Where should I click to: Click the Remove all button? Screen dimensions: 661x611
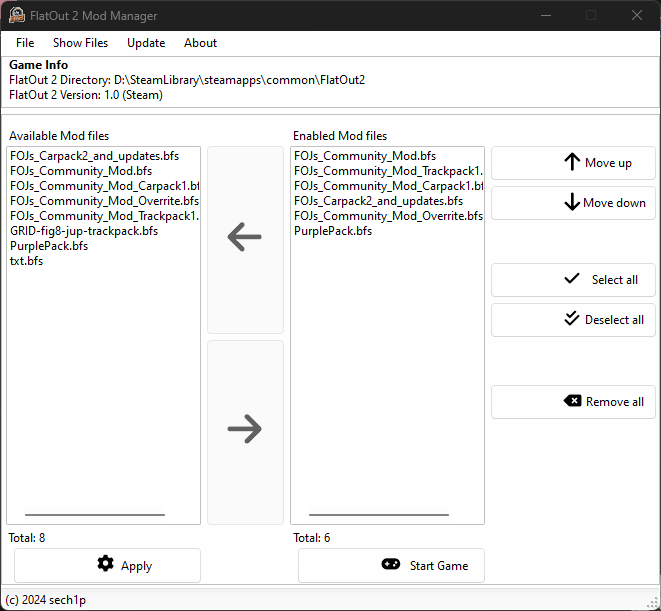(x=573, y=401)
